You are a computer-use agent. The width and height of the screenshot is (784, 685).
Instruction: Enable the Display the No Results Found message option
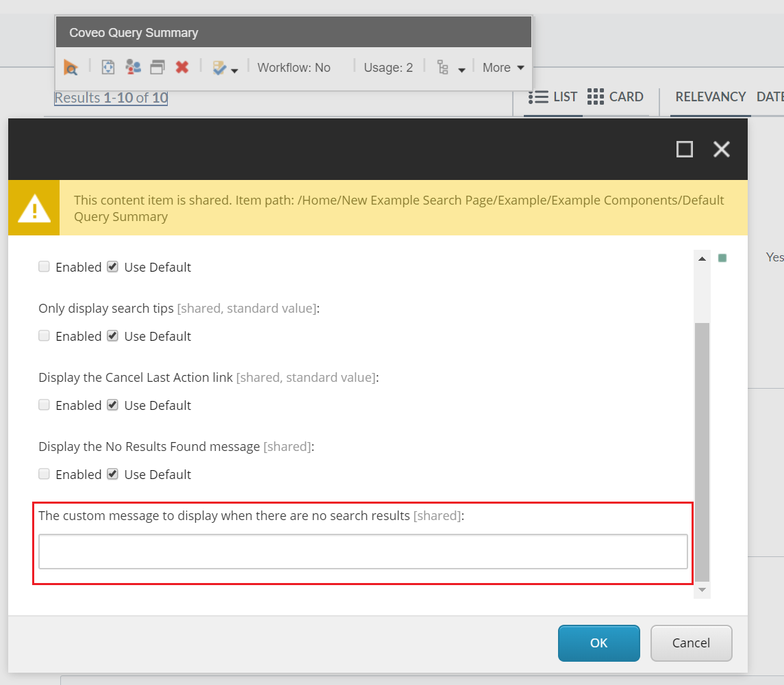tap(44, 474)
